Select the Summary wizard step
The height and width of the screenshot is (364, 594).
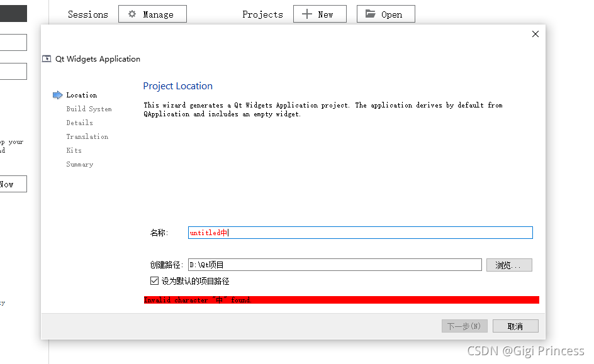pyautogui.click(x=79, y=164)
